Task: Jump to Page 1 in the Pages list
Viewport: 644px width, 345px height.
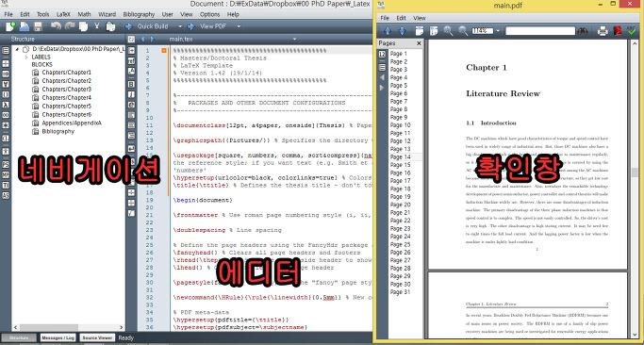Action: pyautogui.click(x=399, y=54)
